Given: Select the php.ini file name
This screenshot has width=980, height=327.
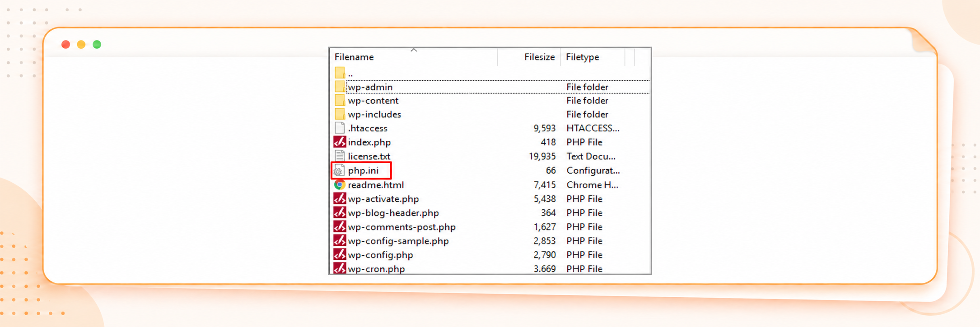Looking at the screenshot, I should (363, 170).
